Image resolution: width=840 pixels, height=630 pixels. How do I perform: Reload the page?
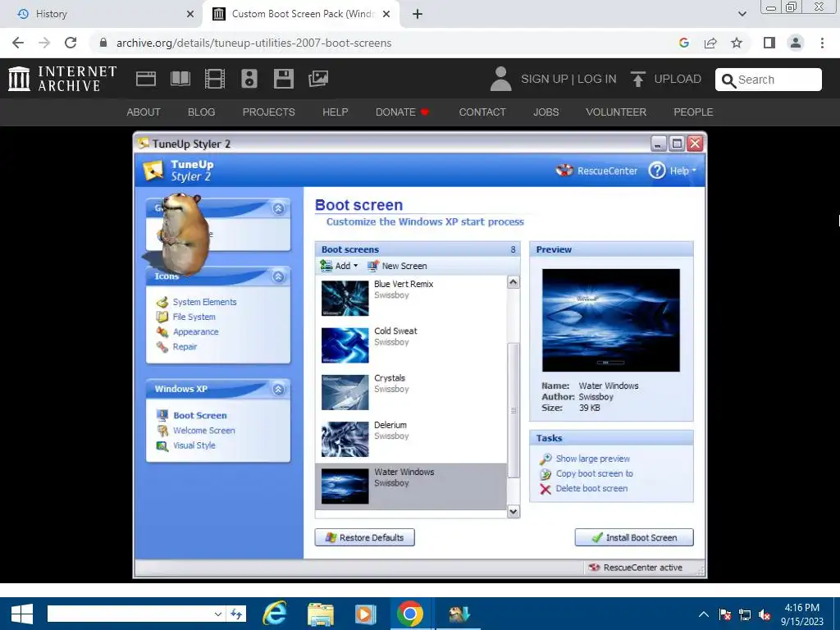71,43
